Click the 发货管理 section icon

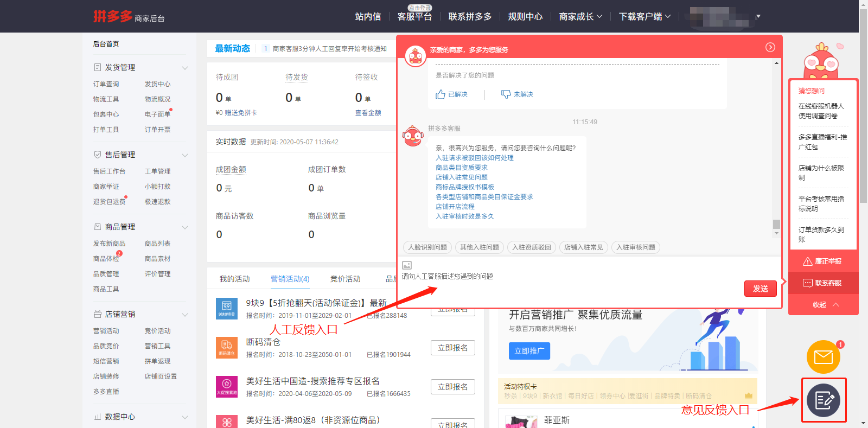[x=98, y=67]
